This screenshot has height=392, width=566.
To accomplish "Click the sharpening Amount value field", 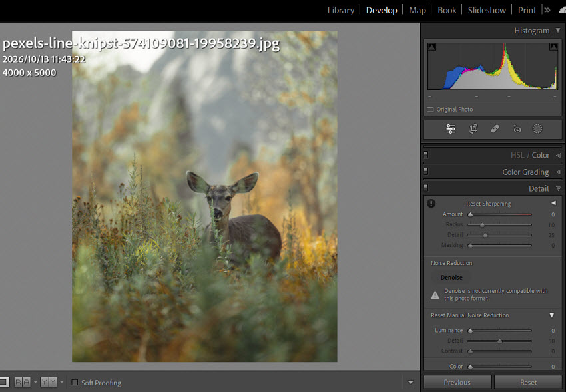I will (553, 214).
